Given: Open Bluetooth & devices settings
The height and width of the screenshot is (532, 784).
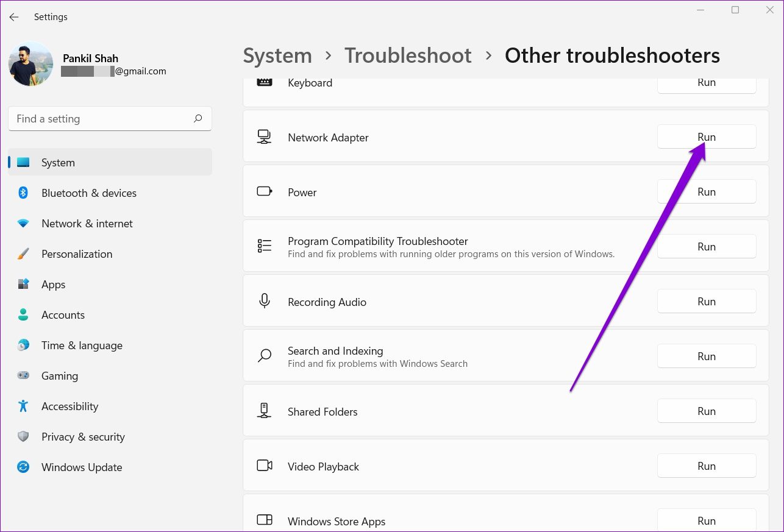Looking at the screenshot, I should click(110, 193).
